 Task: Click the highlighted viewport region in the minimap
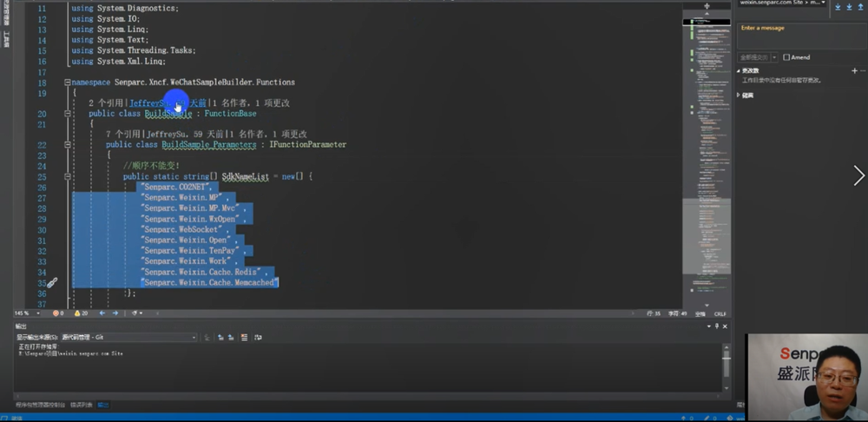[x=707, y=236]
